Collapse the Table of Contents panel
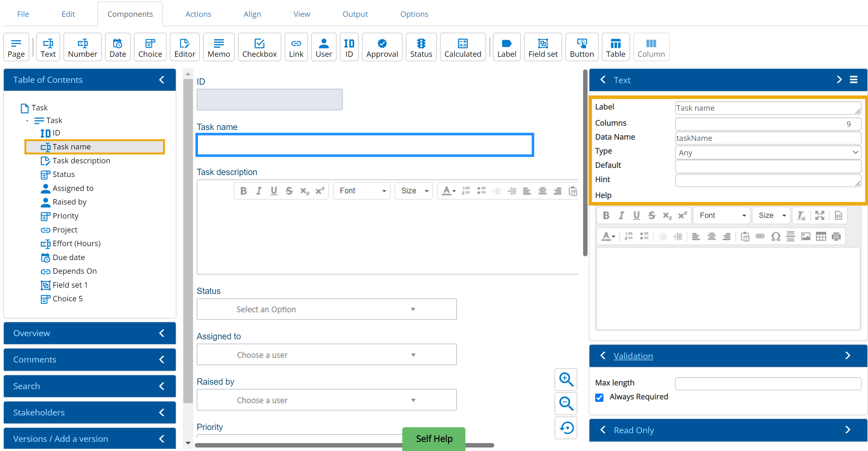The width and height of the screenshot is (868, 451). (x=162, y=80)
